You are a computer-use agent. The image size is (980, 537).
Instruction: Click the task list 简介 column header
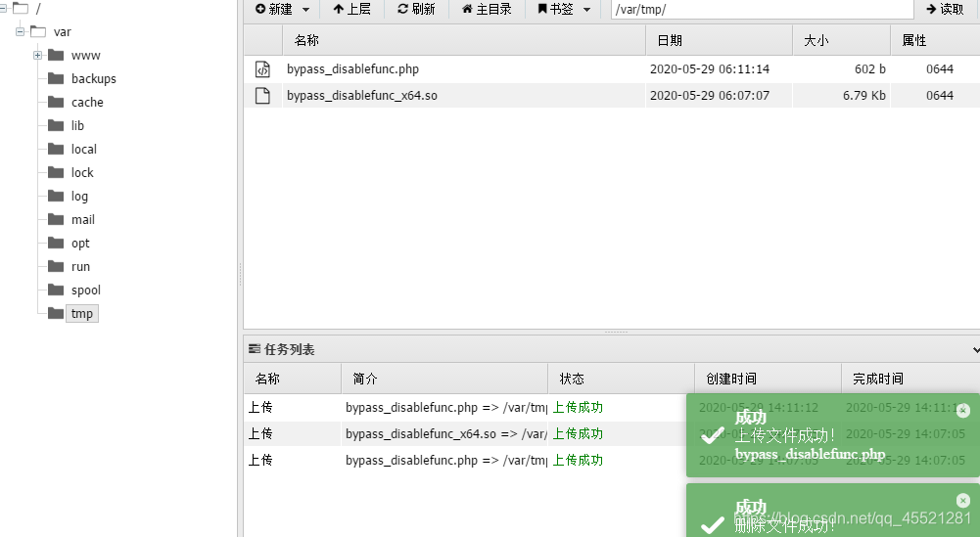point(444,379)
